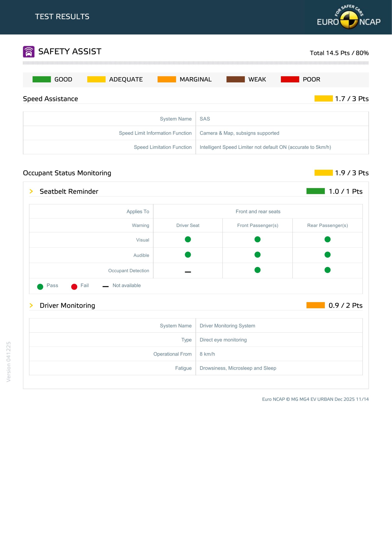This screenshot has height=555, width=392.
Task: Click the purple Safety Assist car icon
Action: coord(29,51)
